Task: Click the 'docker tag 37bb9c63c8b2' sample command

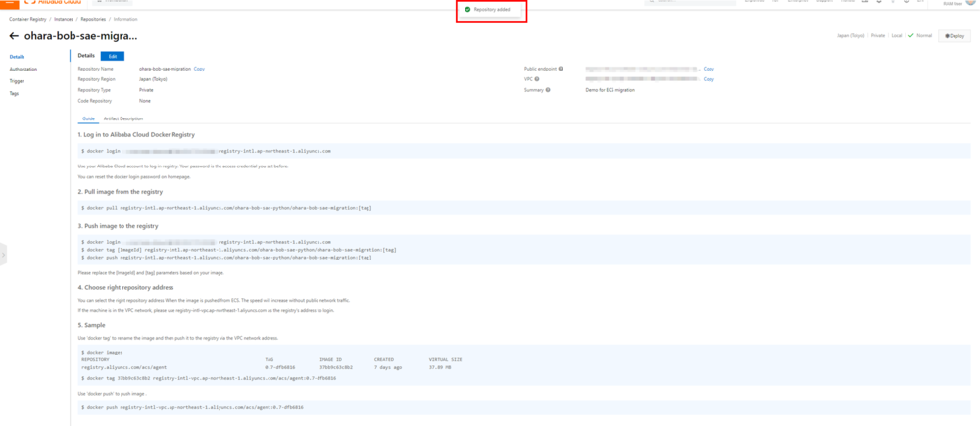Action: [x=209, y=378]
